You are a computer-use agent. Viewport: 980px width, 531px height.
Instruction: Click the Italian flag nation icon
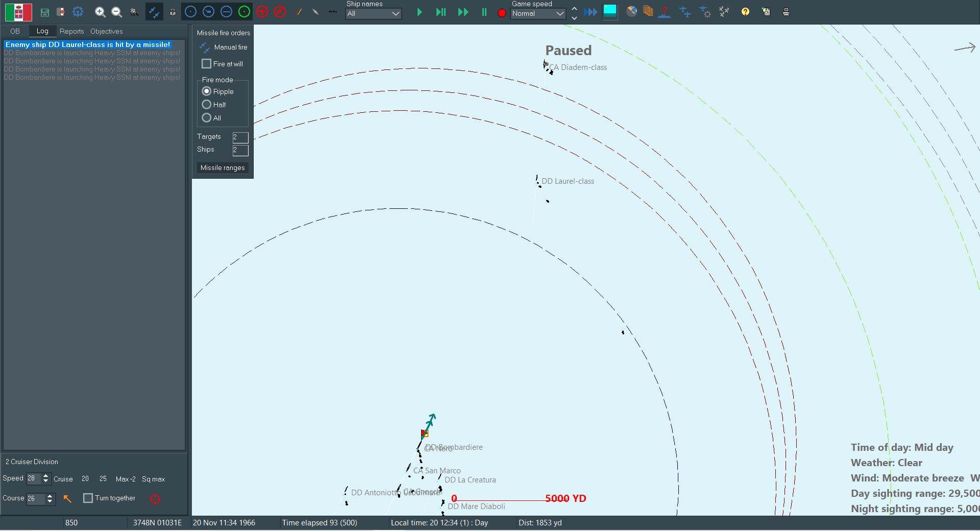[18, 12]
